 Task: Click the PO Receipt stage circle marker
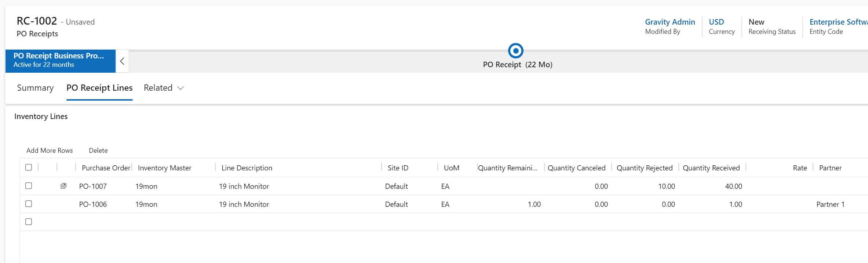click(x=515, y=51)
